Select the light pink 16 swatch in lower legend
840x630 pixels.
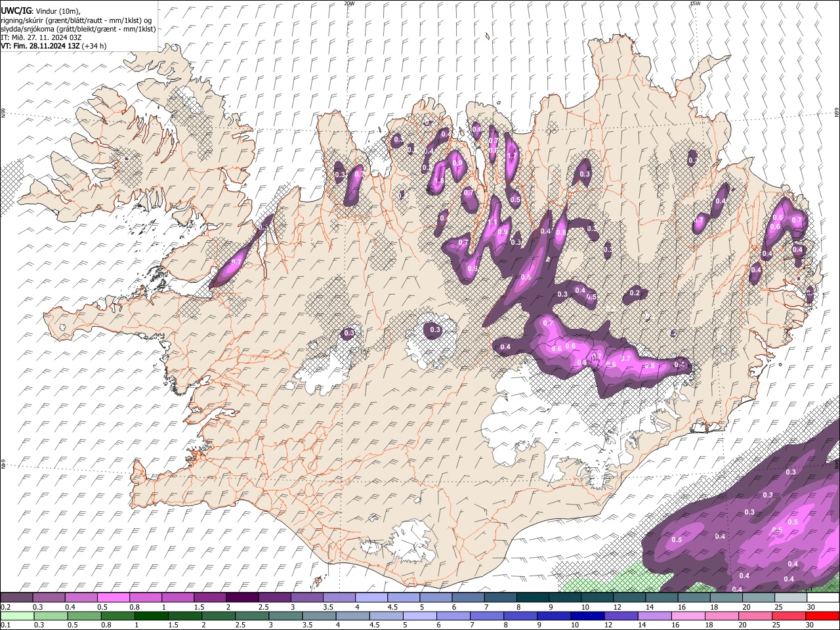pyautogui.click(x=688, y=616)
